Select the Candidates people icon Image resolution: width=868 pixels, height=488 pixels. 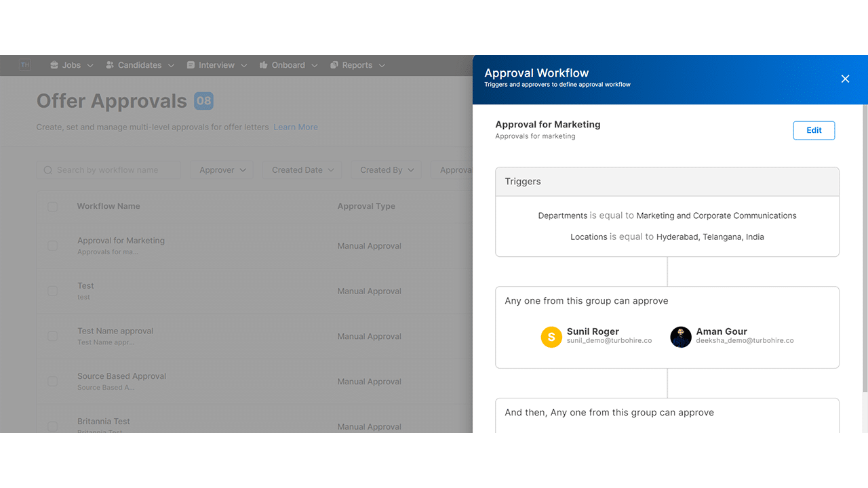(109, 64)
